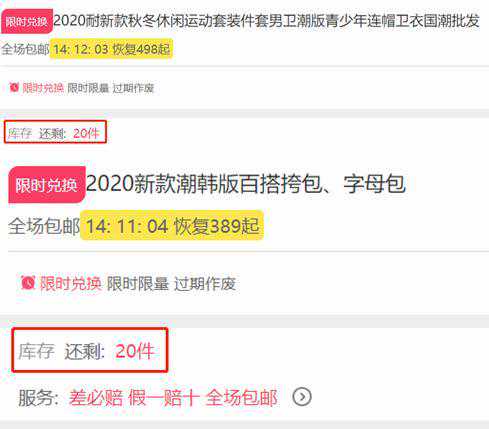Click the large 限时兑换 badge beside 2020新款潮韩版
This screenshot has height=429, width=489.
(x=47, y=185)
